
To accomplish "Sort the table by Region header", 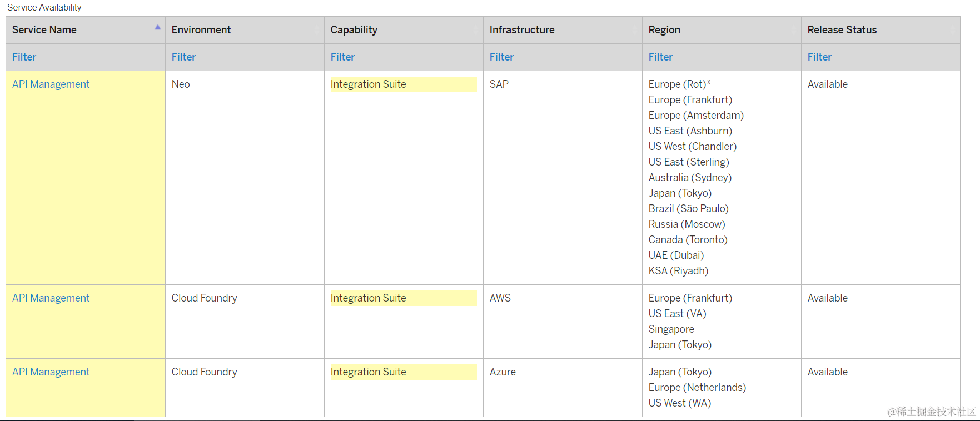I will [x=664, y=30].
